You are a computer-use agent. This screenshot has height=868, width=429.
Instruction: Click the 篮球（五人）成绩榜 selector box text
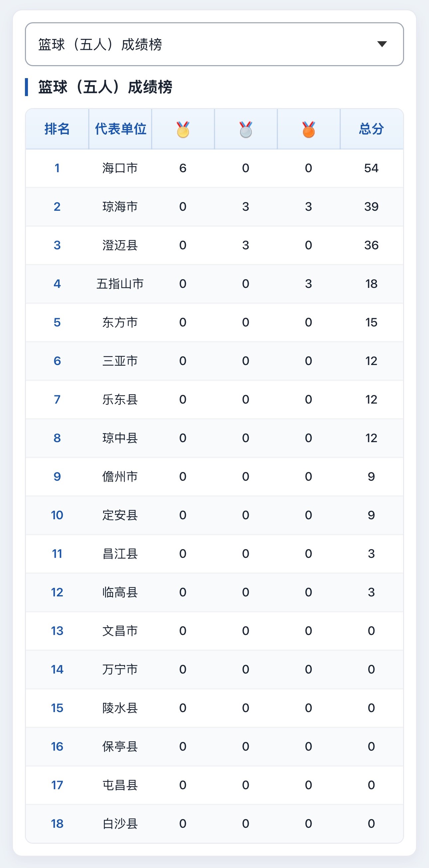point(100,45)
